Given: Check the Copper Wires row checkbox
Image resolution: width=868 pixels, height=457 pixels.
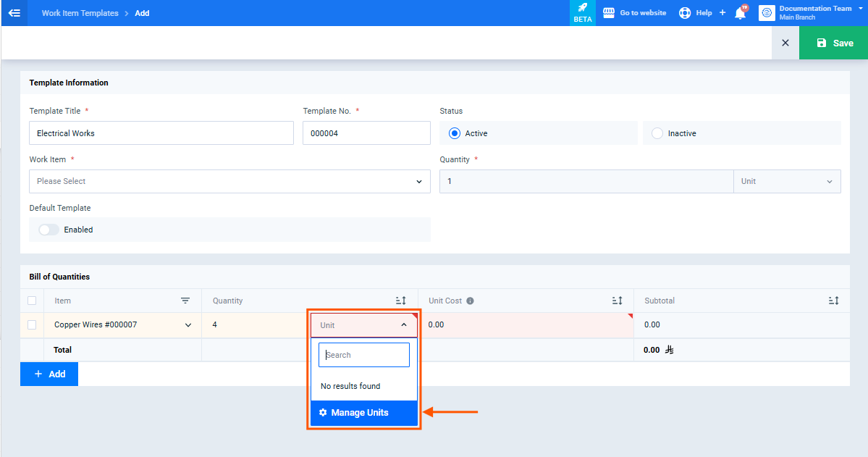Looking at the screenshot, I should click(32, 324).
